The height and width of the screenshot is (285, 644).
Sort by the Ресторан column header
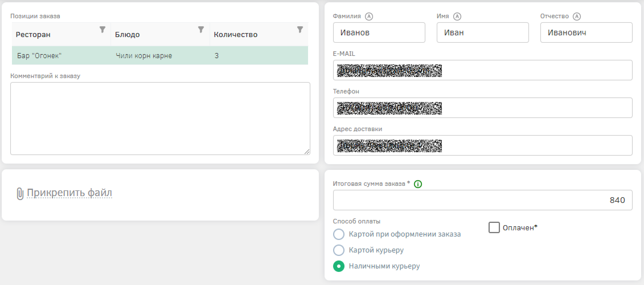(x=33, y=34)
